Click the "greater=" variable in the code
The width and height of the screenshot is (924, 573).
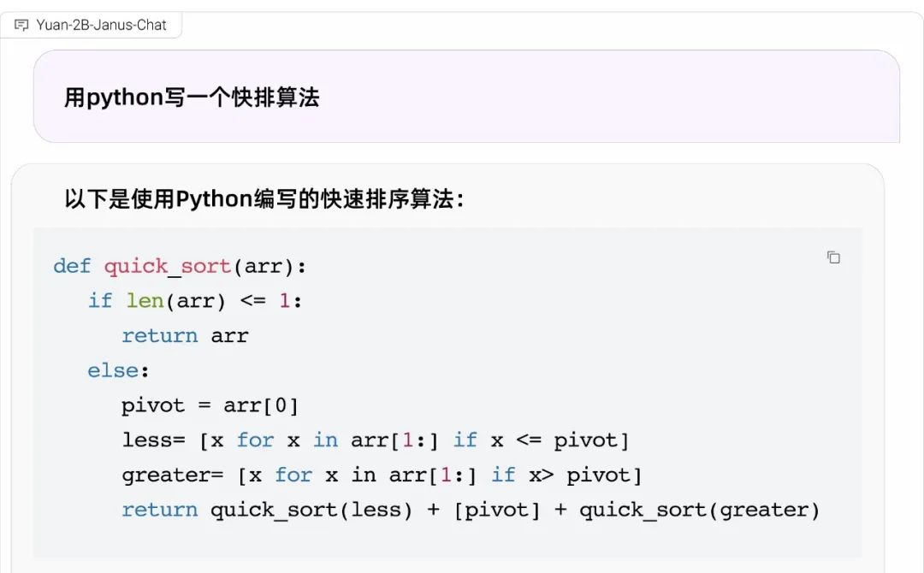pyautogui.click(x=173, y=475)
